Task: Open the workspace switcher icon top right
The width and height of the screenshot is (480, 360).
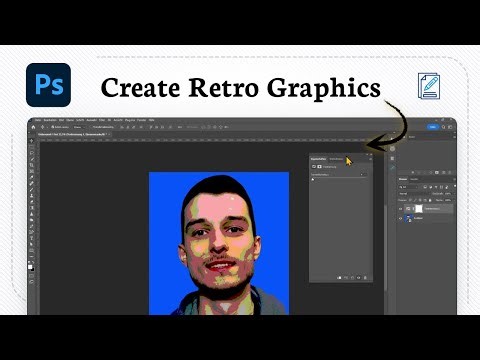Action: click(x=450, y=127)
